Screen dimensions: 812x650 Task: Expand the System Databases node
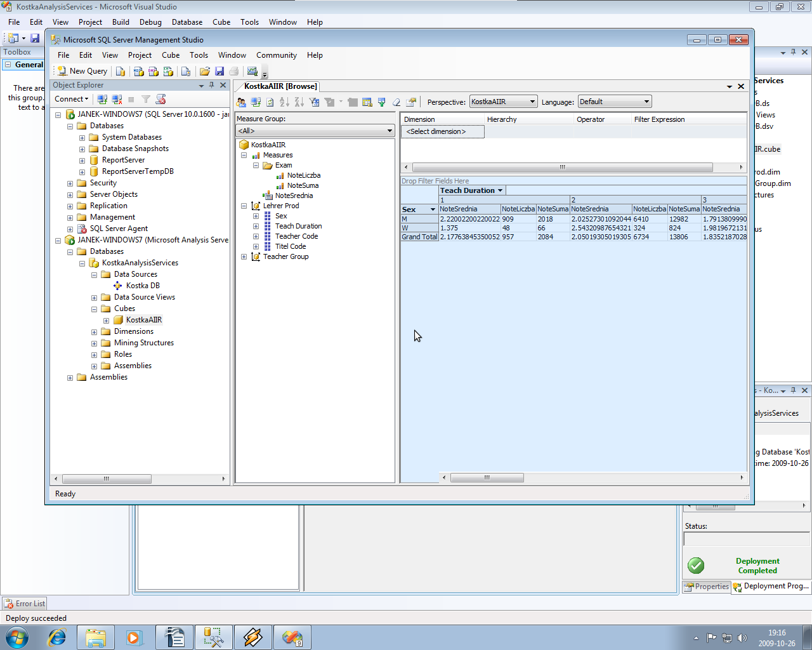[82, 138]
